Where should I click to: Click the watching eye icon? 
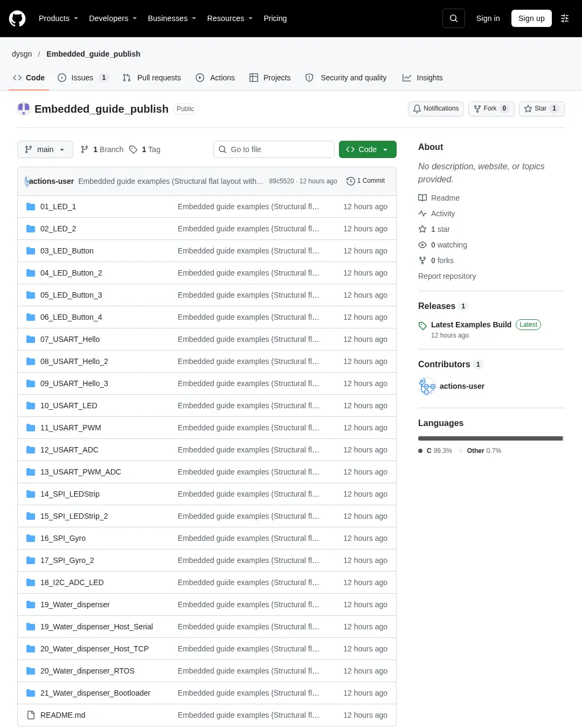(422, 245)
